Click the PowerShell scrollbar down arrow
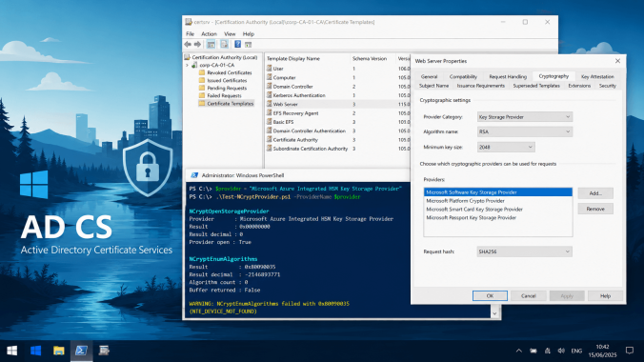 [x=494, y=313]
